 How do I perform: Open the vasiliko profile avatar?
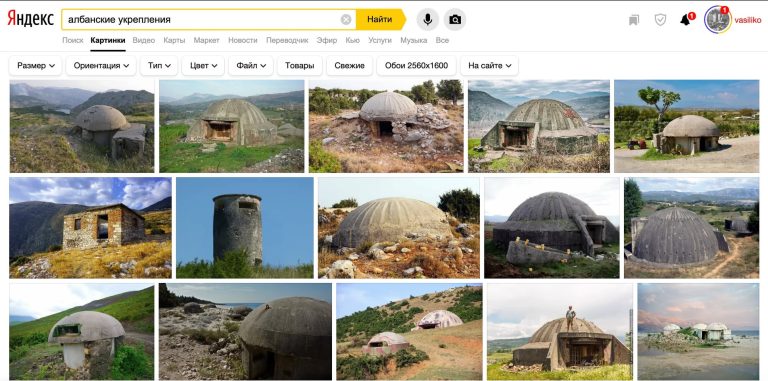coord(718,20)
